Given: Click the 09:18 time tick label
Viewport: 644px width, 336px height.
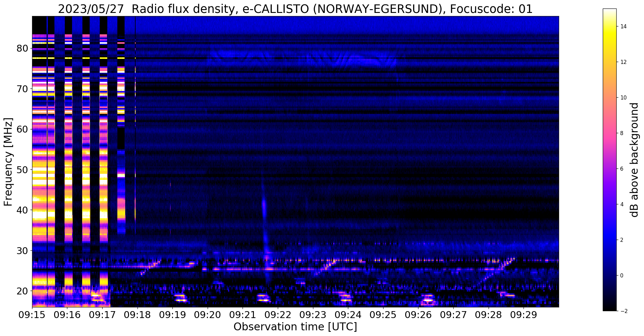Looking at the screenshot, I should (137, 314).
